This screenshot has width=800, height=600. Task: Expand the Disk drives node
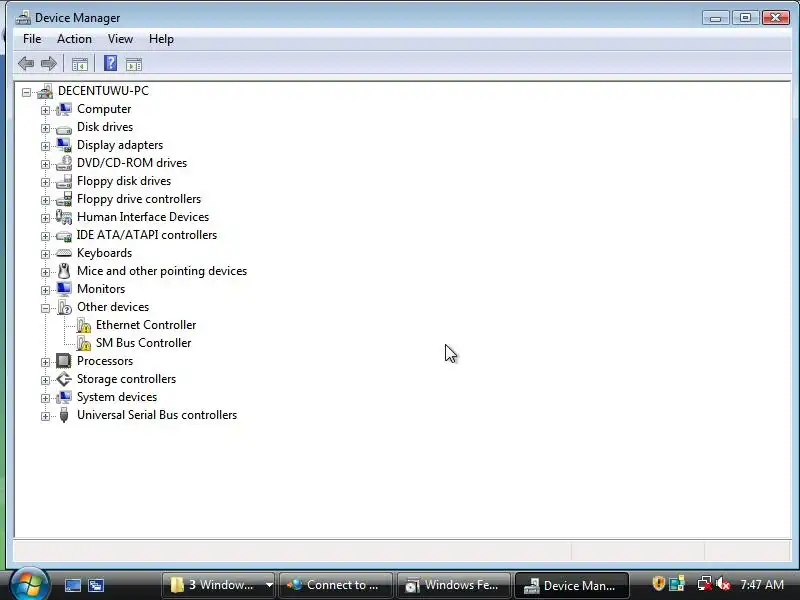pos(45,128)
